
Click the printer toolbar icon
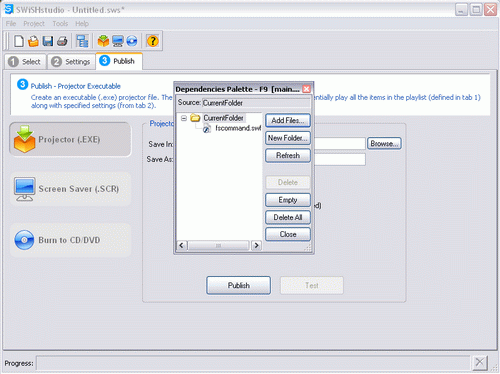62,41
